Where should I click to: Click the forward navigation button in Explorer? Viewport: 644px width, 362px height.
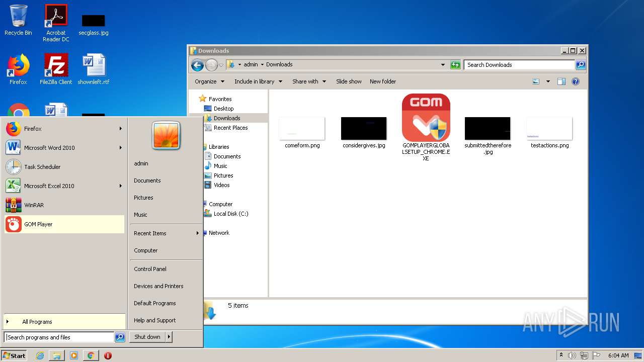[211, 65]
